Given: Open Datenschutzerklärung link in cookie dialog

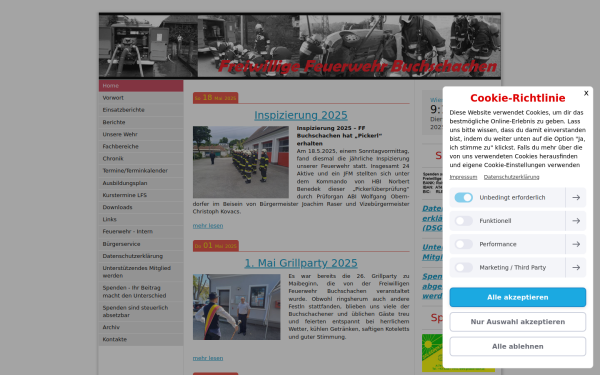Looking at the screenshot, I should pyautogui.click(x=511, y=177).
